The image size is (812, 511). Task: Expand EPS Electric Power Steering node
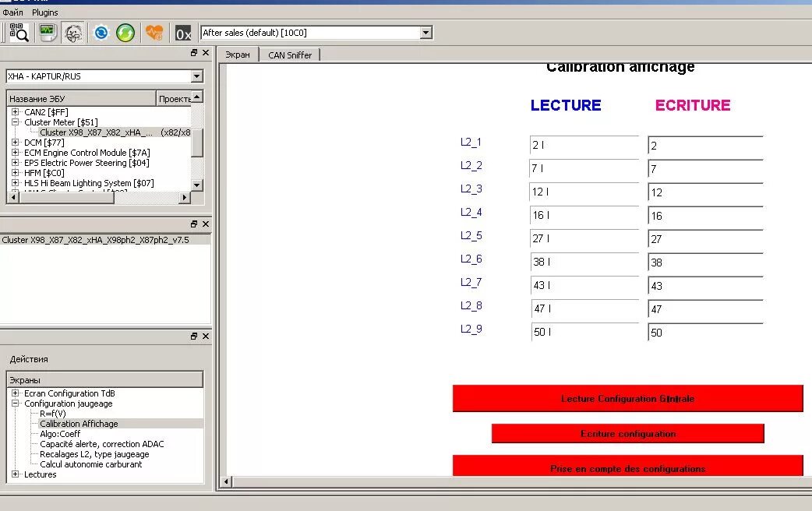coord(15,163)
